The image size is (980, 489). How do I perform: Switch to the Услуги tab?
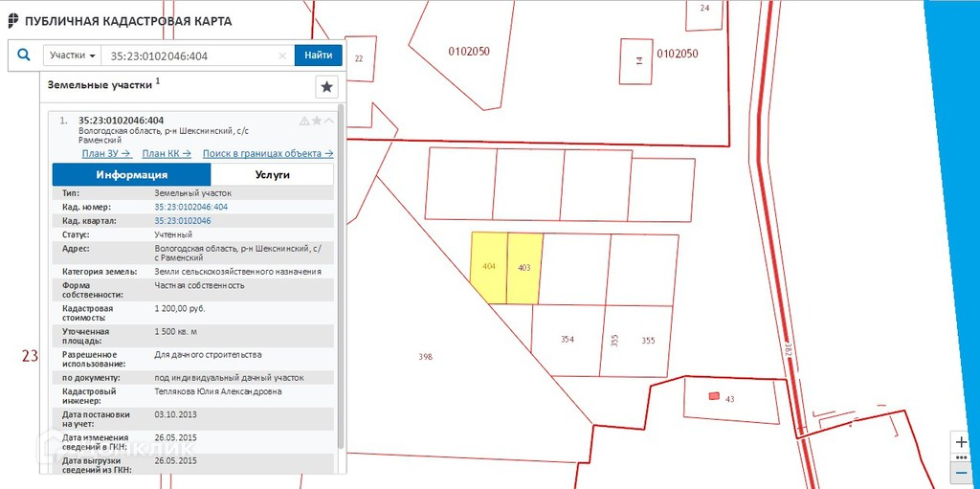point(272,174)
